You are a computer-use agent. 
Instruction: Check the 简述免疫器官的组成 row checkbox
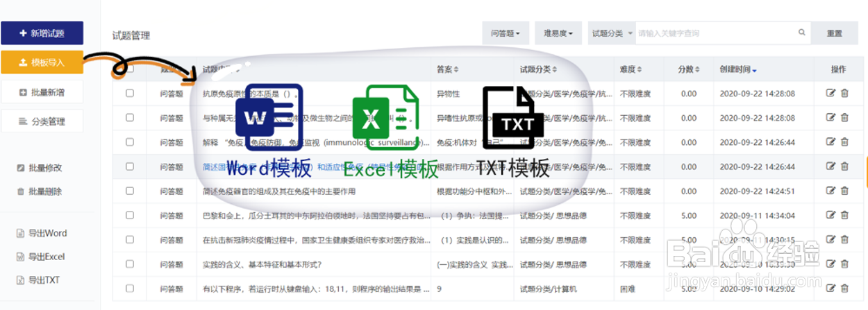[130, 191]
